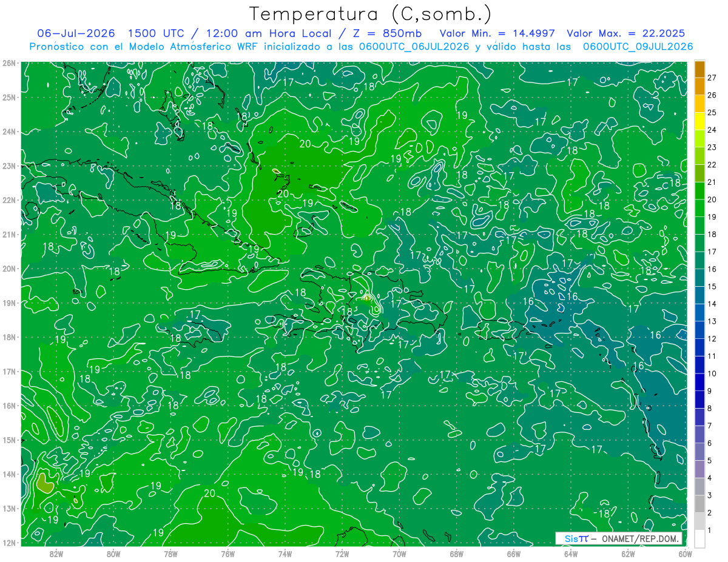Click legend scale value "14"

712,303
